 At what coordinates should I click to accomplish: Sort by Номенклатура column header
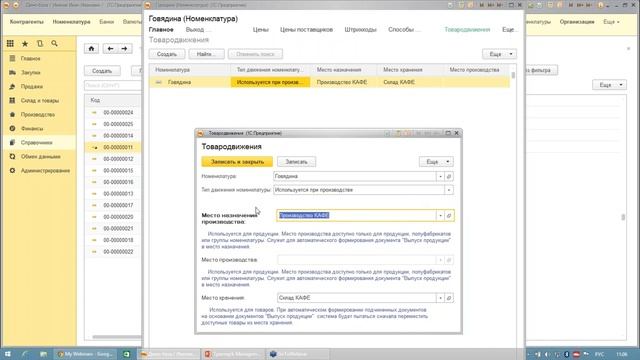[190, 70]
